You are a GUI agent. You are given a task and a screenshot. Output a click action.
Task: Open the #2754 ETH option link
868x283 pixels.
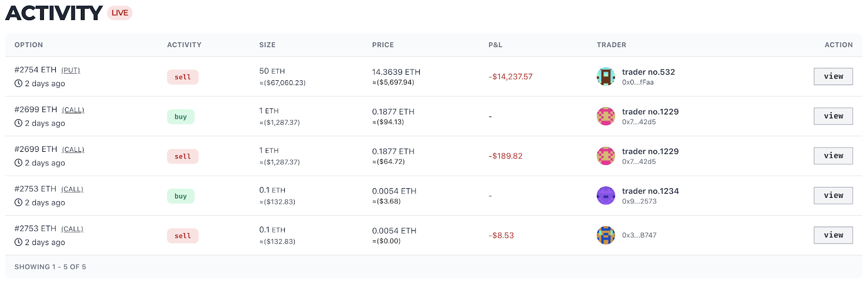[x=35, y=70]
